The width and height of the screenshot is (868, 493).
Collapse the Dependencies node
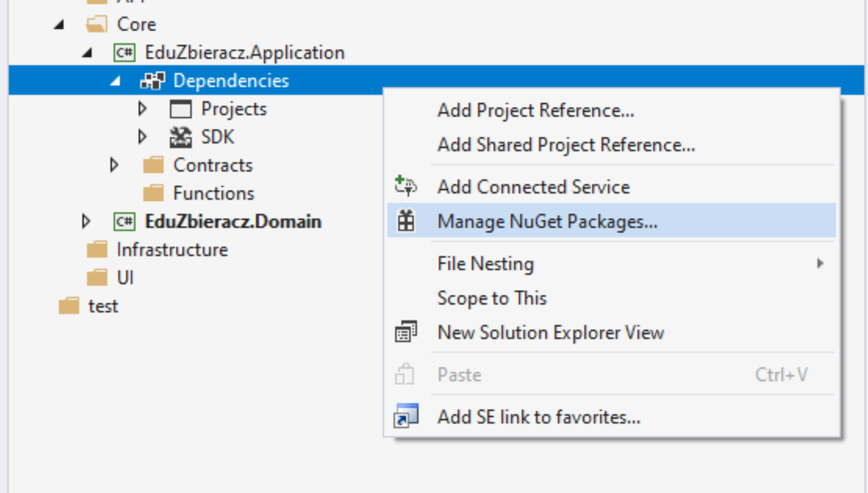pos(115,81)
